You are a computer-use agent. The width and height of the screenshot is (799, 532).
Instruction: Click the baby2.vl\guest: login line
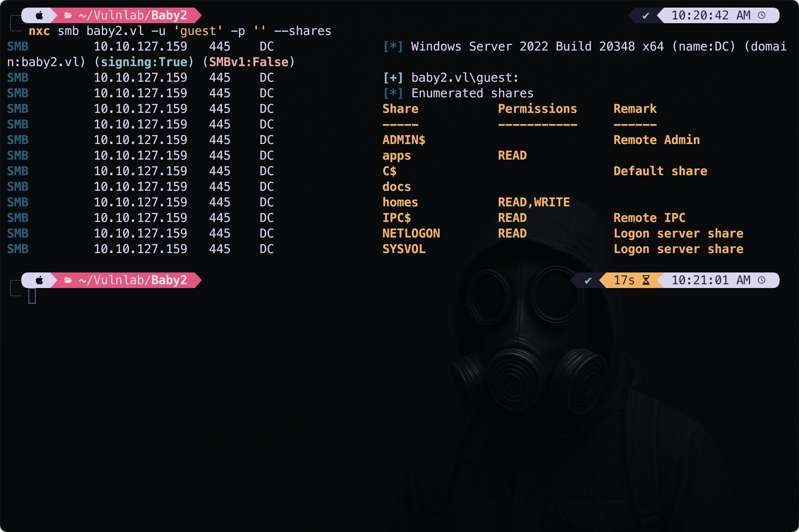tap(465, 78)
